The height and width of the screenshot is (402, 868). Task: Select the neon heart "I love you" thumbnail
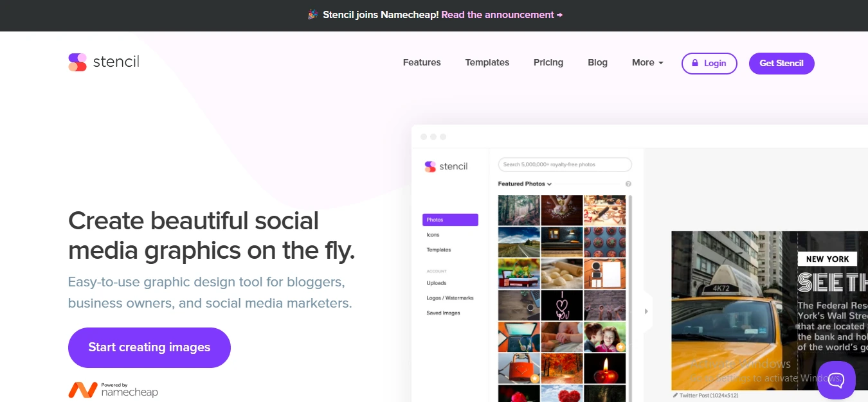(x=562, y=305)
